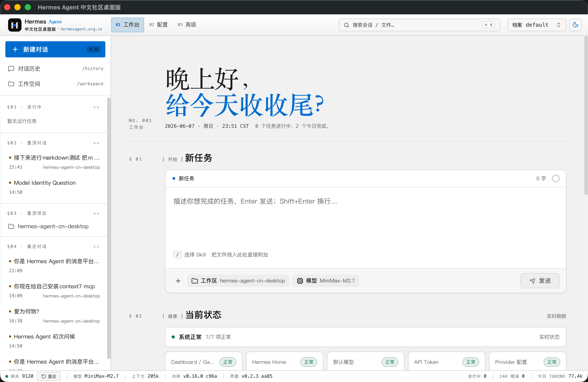Image resolution: width=588 pixels, height=382 pixels.
Task: Open recent chat Hermes Agent 初次问候
Action: 54,341
